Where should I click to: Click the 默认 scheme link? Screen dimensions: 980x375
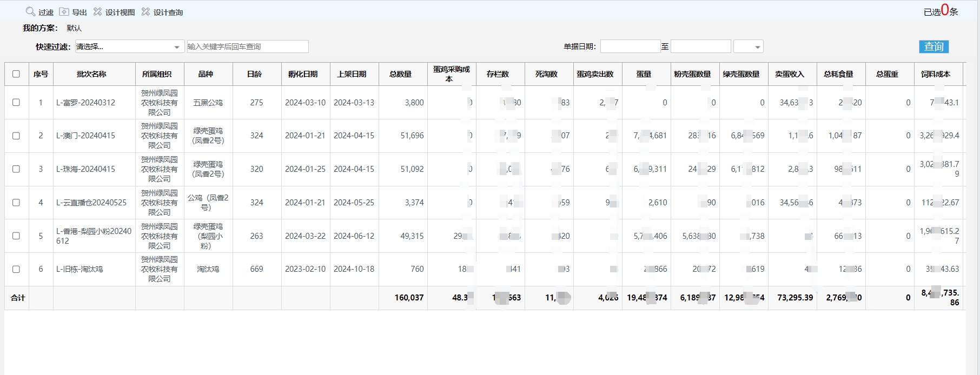point(74,28)
